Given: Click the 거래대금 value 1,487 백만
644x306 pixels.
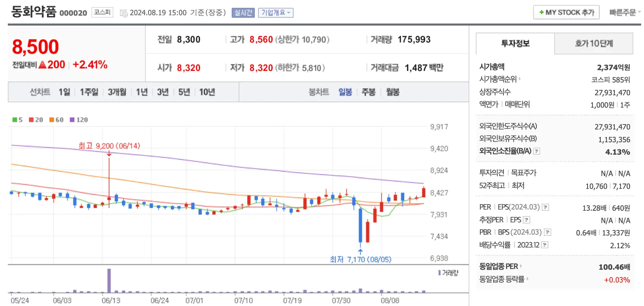Looking at the screenshot, I should 424,68.
